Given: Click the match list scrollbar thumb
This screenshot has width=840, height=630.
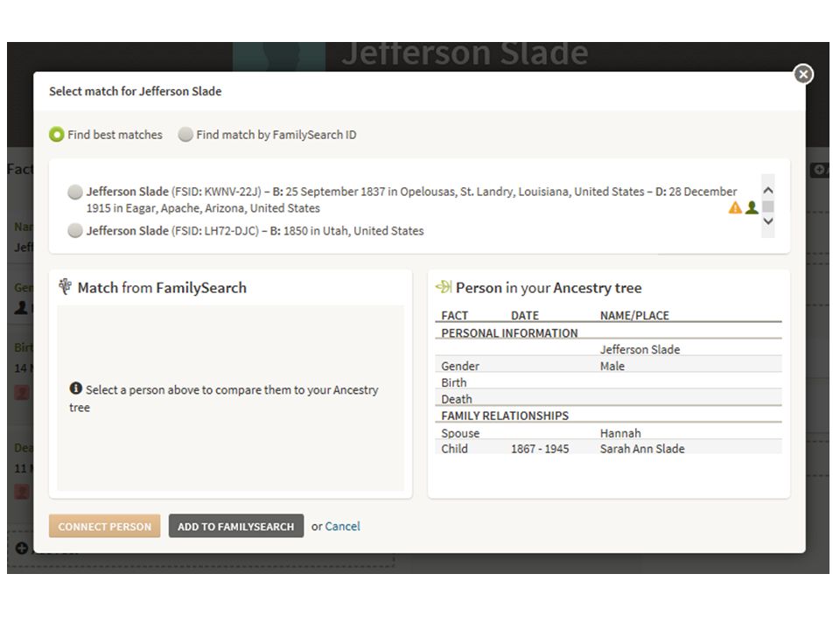Looking at the screenshot, I should (x=768, y=206).
